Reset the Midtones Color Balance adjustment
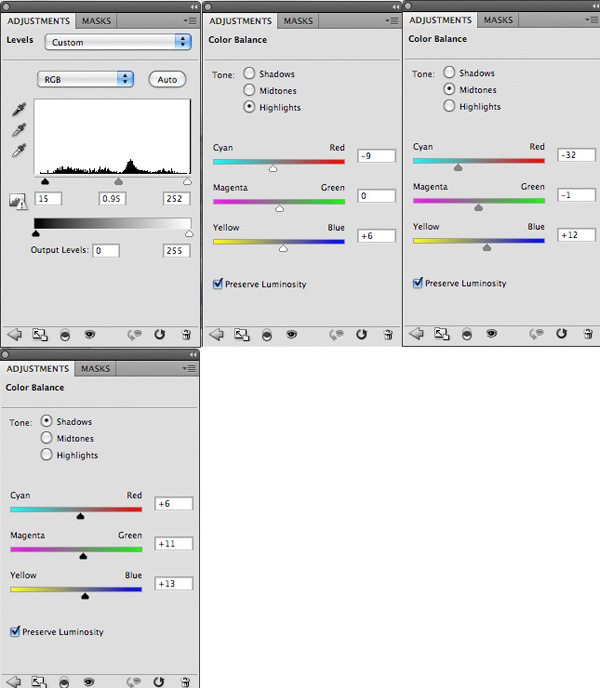The height and width of the screenshot is (688, 600). [x=561, y=334]
